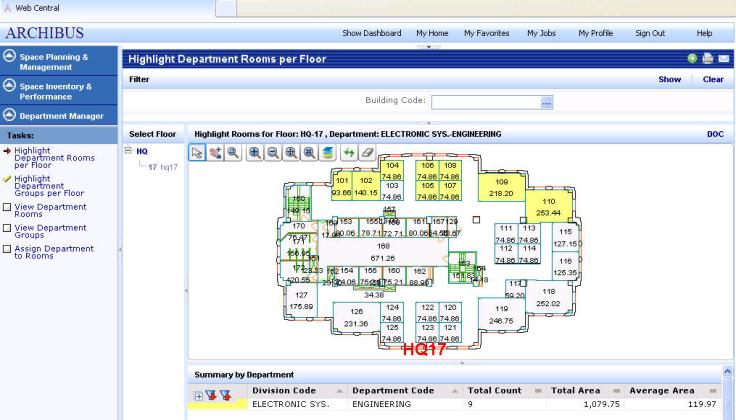Click the green double-arrow reset icon
Image resolution: width=736 pixels, height=420 pixels.
(349, 153)
